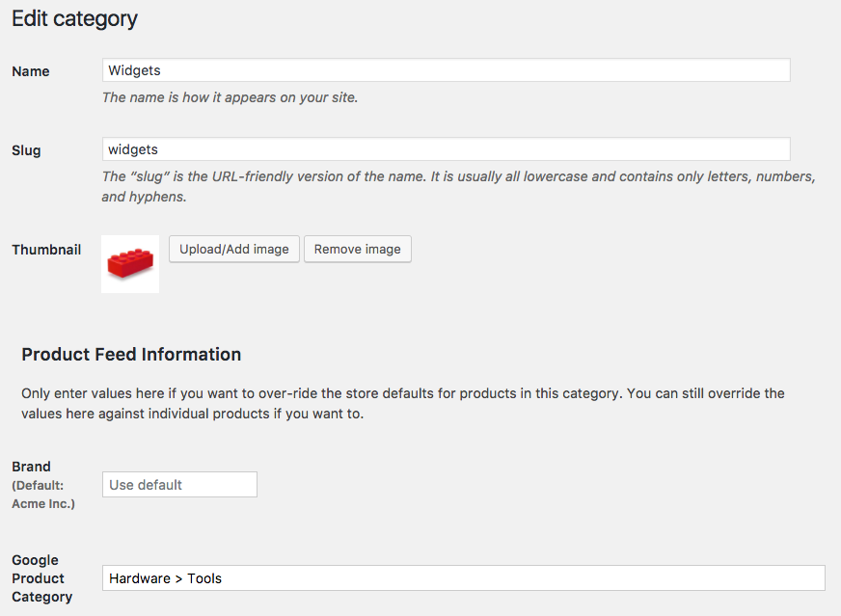
Task: Click the Google Product Category label
Action: coord(41,577)
